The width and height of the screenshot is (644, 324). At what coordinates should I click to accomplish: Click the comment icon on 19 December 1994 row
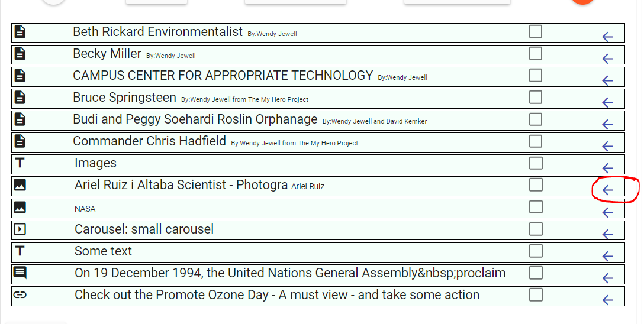[x=20, y=273]
